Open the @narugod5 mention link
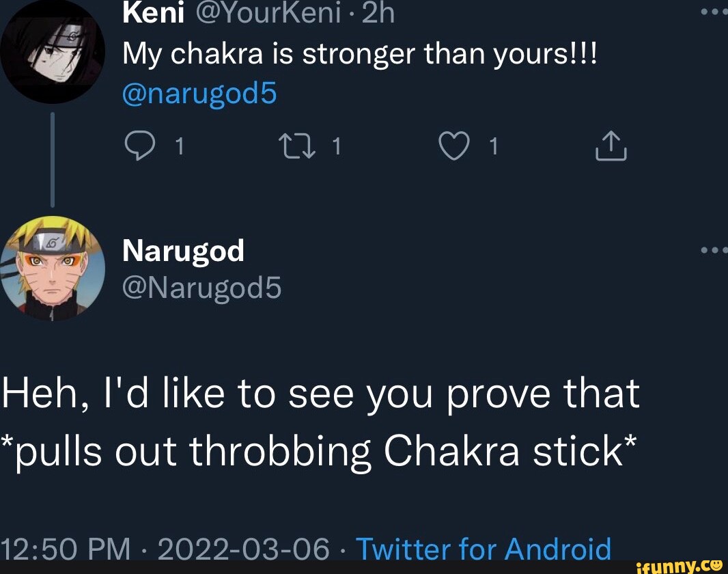Screen dimensions: 728x574 199,93
